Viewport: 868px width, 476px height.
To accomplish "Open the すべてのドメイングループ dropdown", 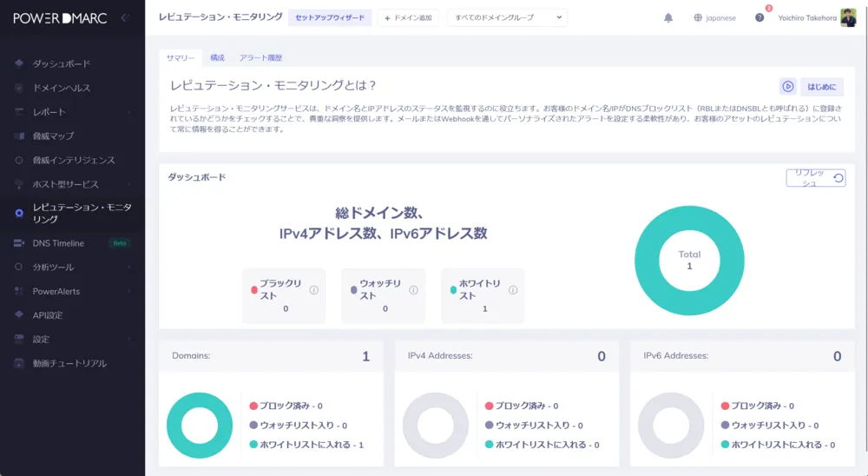I will point(507,17).
